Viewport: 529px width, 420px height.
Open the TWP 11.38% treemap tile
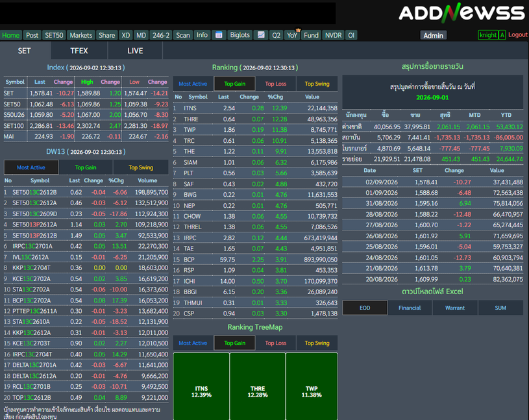(x=312, y=387)
